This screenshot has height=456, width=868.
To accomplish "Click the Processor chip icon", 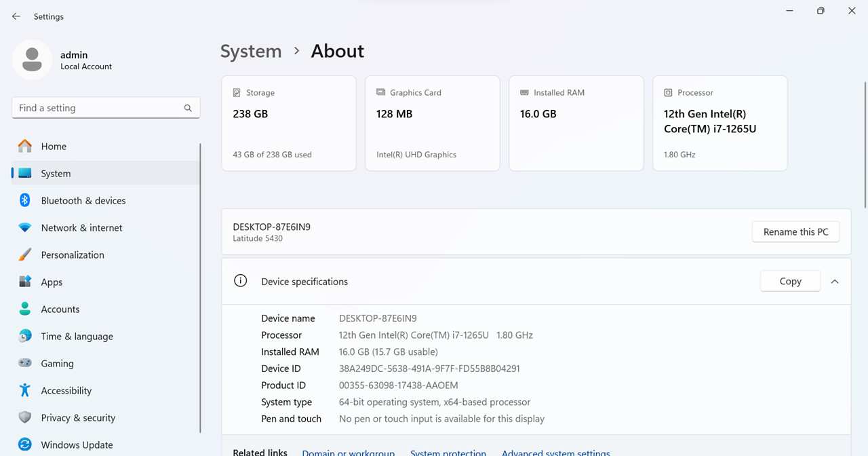I will (668, 92).
